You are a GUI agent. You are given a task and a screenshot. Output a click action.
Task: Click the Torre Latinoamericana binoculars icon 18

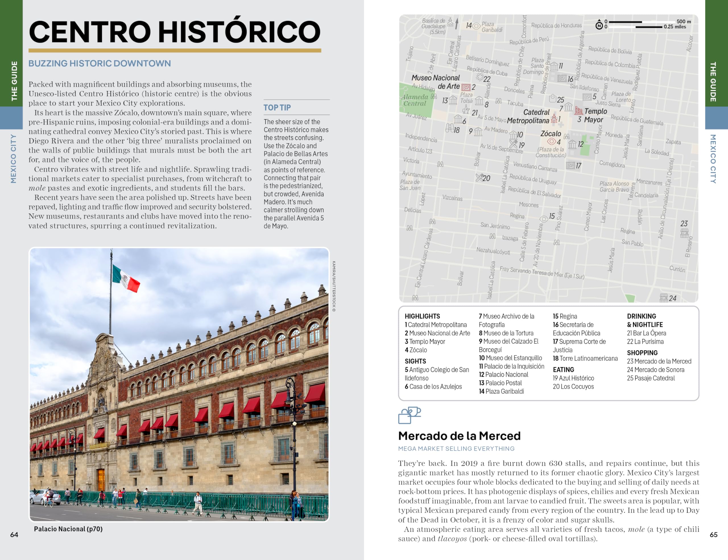click(449, 128)
